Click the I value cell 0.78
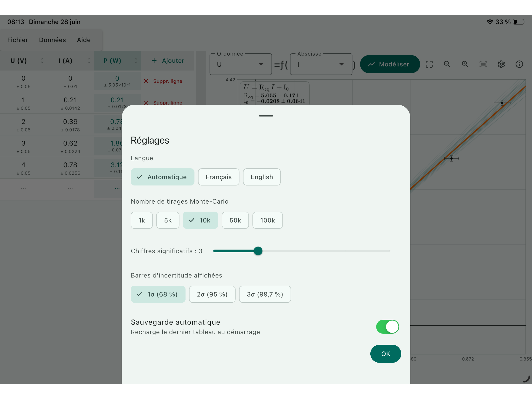This screenshot has width=532, height=399. tap(70, 168)
